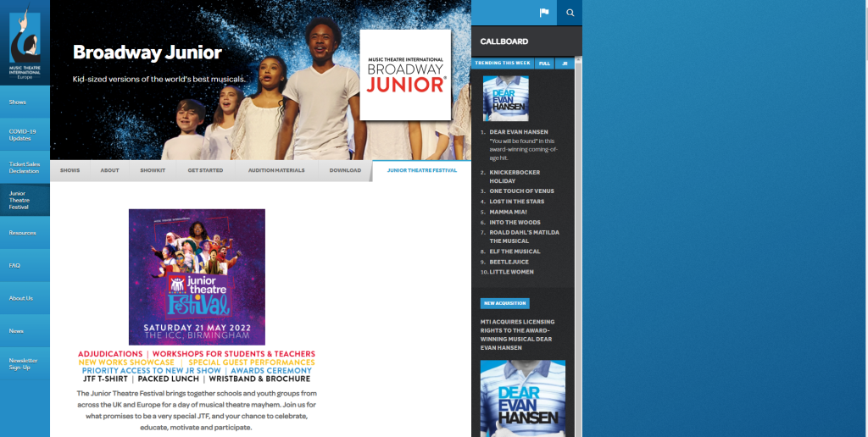Select the JR tab in Callboard
This screenshot has height=437, width=868.
(x=564, y=64)
